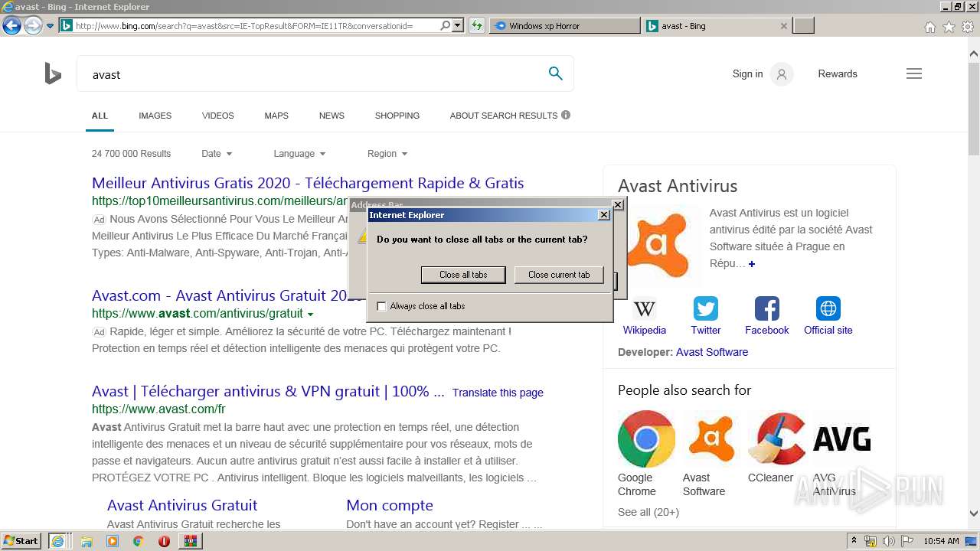Click Close current tab button
This screenshot has width=980, height=551.
pos(559,275)
